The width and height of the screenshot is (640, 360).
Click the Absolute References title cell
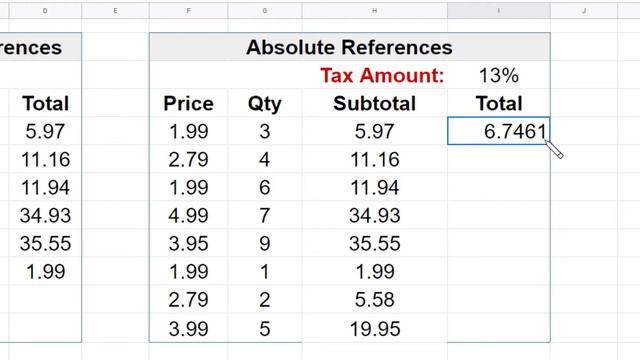coord(350,47)
